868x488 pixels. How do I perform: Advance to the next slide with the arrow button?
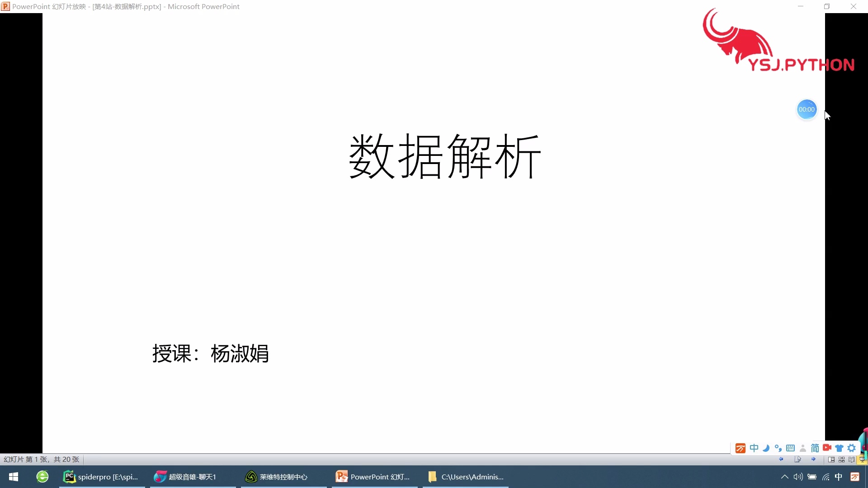pos(814,460)
